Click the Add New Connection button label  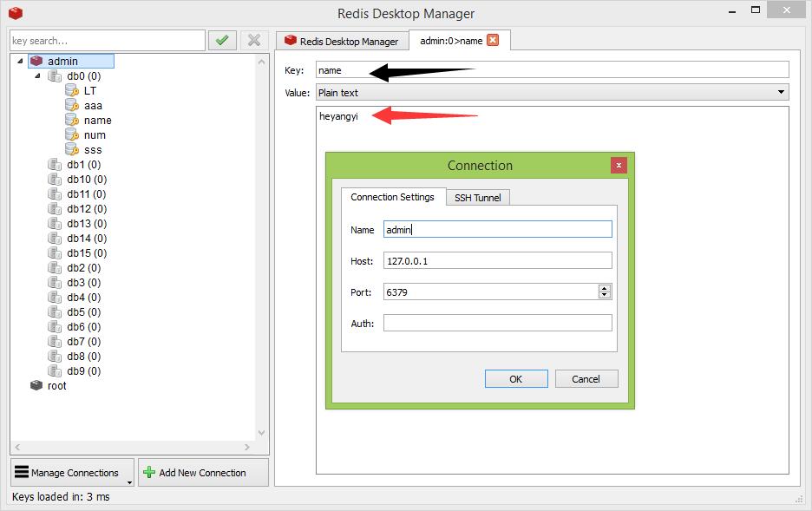202,473
